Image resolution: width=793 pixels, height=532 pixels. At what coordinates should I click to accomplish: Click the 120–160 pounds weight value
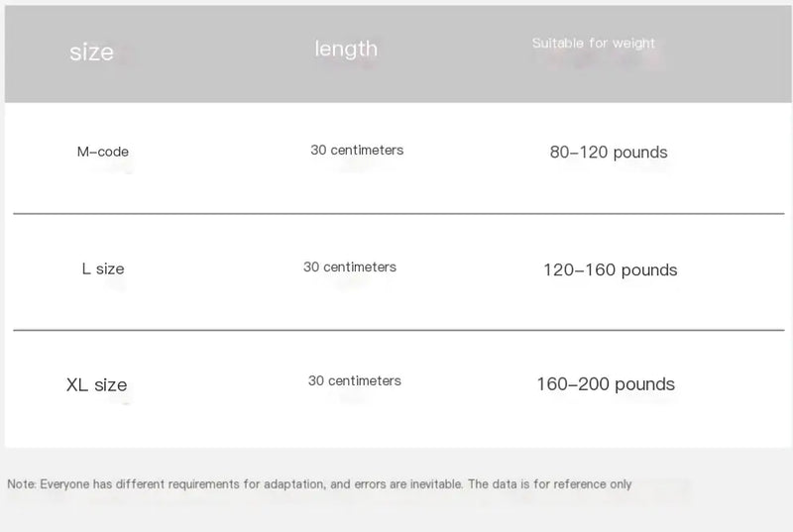(x=610, y=269)
